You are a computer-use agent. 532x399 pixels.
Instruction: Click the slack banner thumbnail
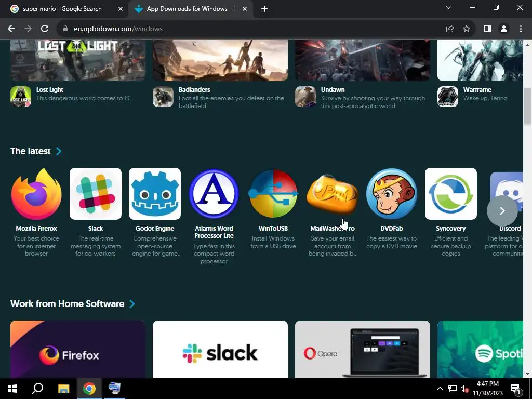coord(220,350)
